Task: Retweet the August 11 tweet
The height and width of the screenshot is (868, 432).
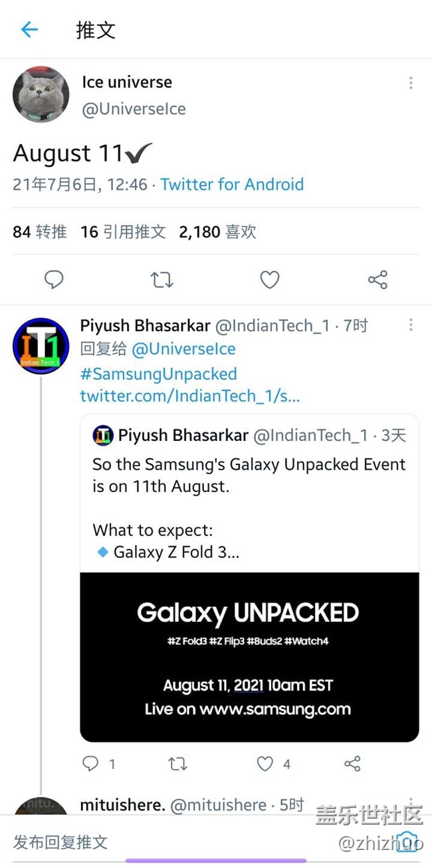Action: point(162,280)
